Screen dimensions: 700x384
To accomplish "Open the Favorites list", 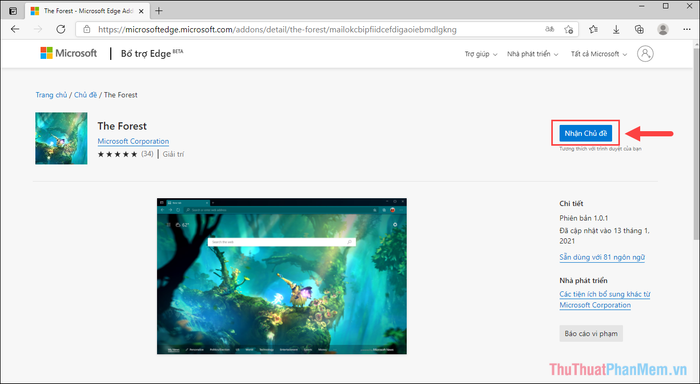I will 593,29.
